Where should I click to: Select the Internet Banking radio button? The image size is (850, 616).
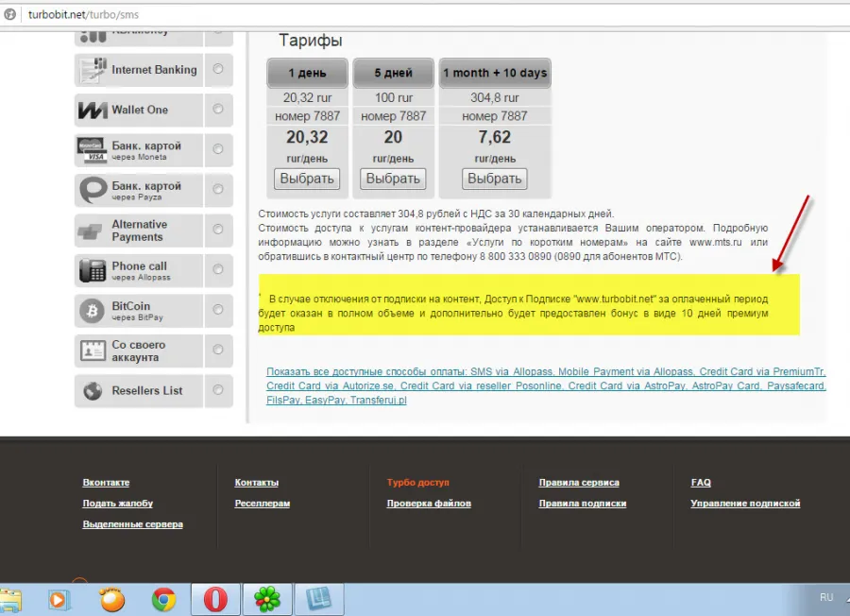point(218,69)
